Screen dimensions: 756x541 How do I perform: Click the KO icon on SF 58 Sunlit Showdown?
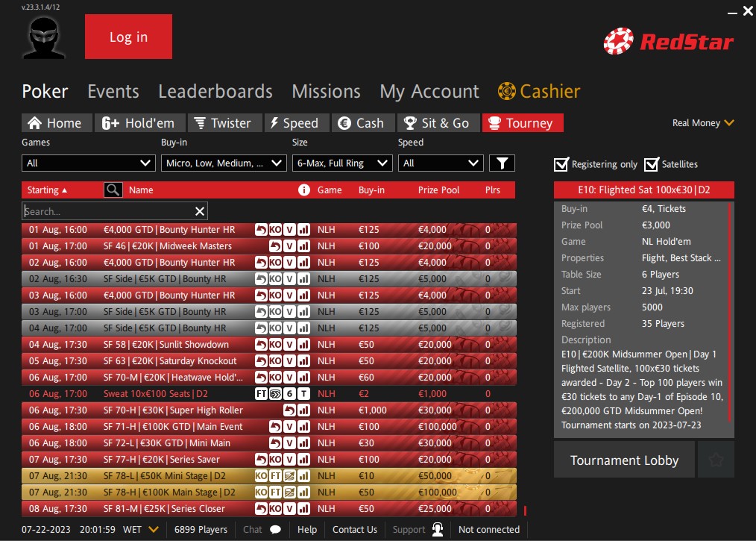point(275,345)
